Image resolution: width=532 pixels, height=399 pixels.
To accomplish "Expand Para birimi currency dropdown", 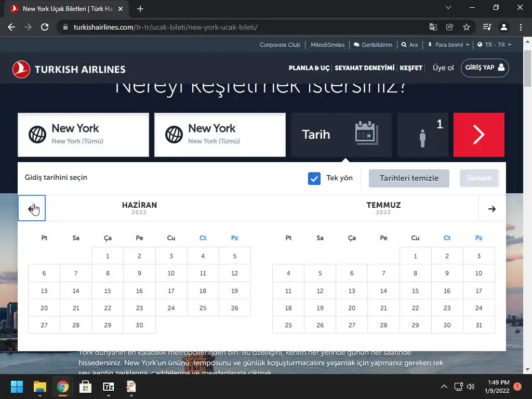I will coord(448,45).
